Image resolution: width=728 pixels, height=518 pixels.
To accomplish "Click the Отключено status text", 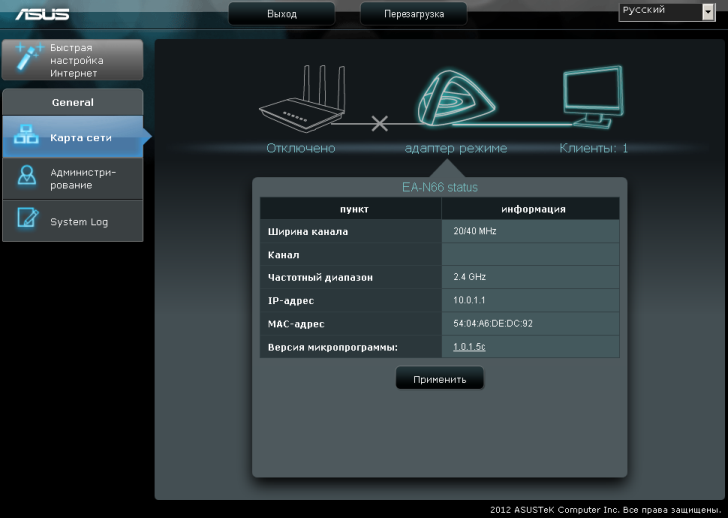I will [300, 148].
